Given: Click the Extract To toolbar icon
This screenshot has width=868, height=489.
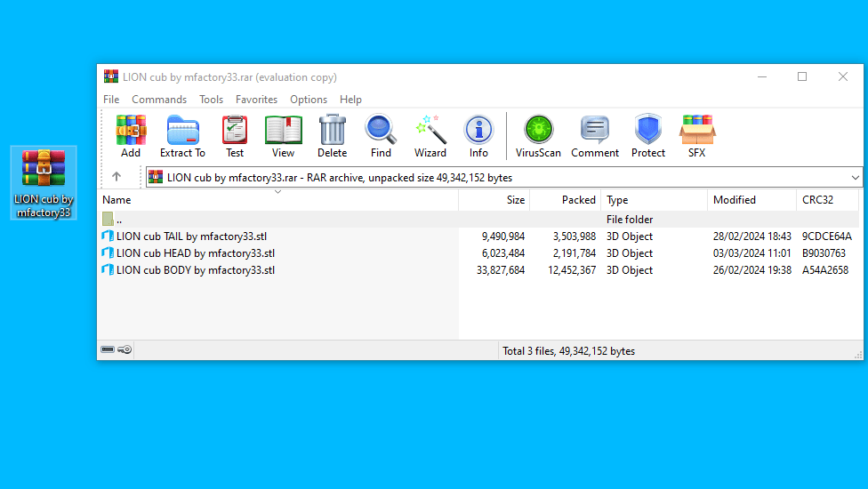Looking at the screenshot, I should [x=182, y=136].
